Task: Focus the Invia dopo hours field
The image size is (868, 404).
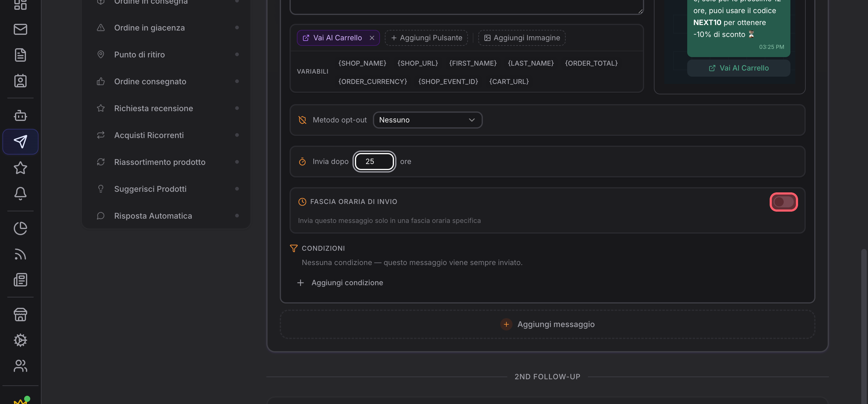Action: (374, 162)
